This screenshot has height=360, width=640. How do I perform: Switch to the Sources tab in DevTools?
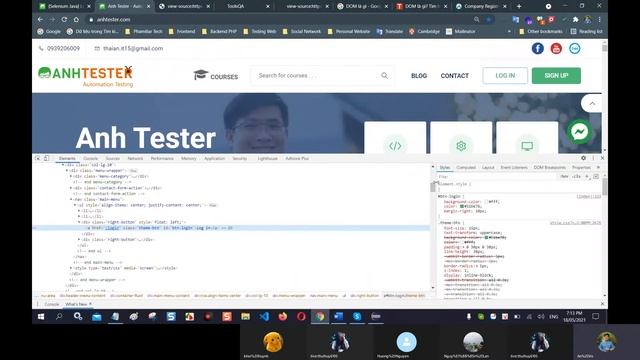point(113,158)
